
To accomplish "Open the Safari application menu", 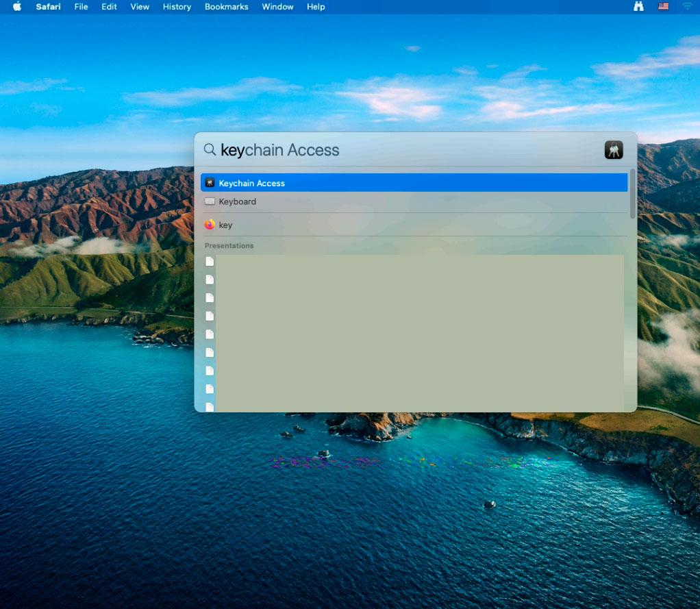I will (x=48, y=7).
